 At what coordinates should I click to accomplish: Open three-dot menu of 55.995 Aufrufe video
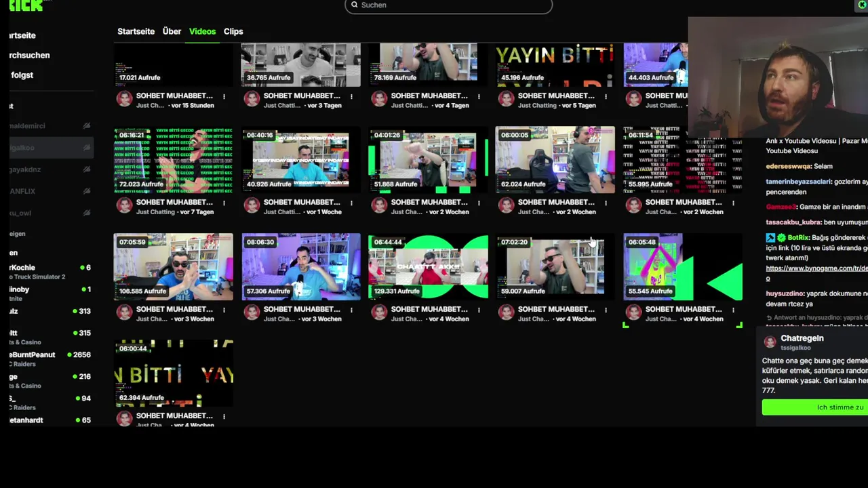click(x=733, y=203)
